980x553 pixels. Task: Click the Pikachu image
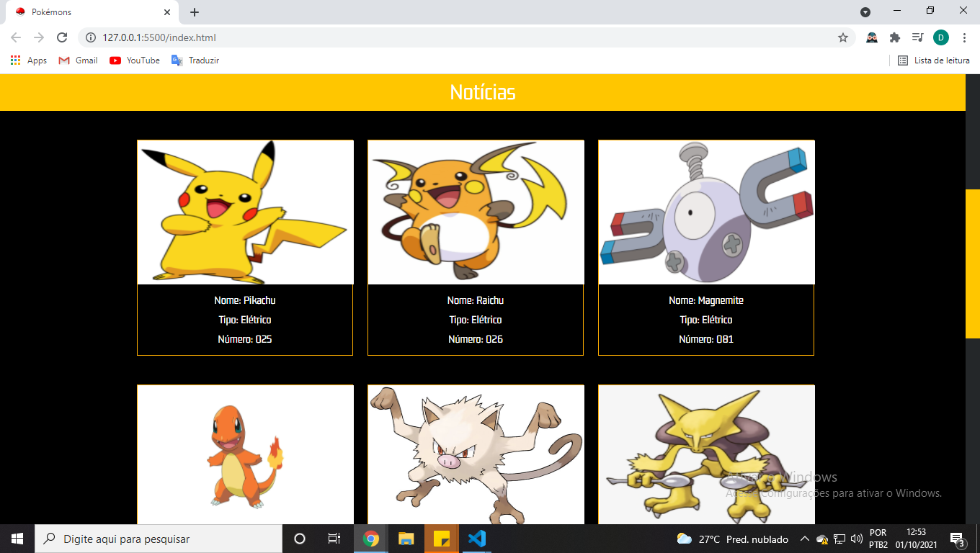(245, 212)
